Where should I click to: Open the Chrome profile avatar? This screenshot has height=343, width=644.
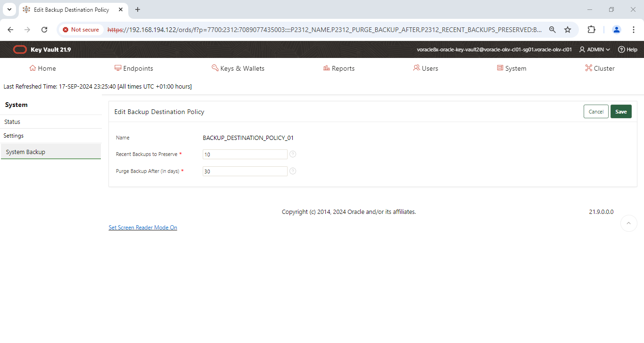point(616,30)
